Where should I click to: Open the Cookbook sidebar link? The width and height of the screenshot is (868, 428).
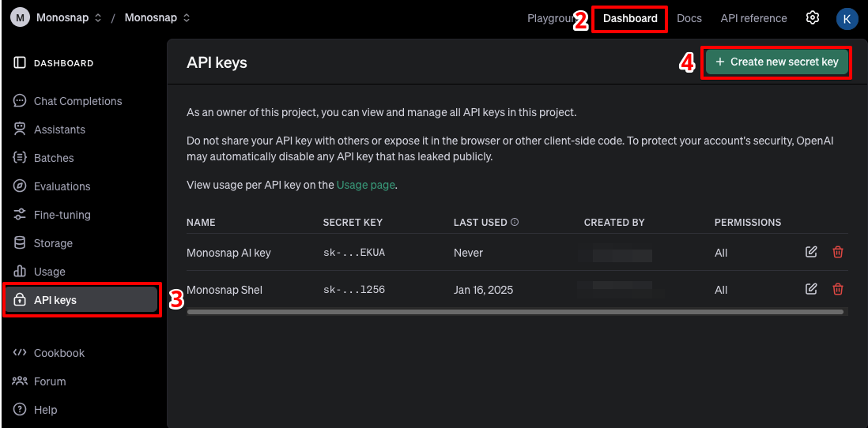58,353
